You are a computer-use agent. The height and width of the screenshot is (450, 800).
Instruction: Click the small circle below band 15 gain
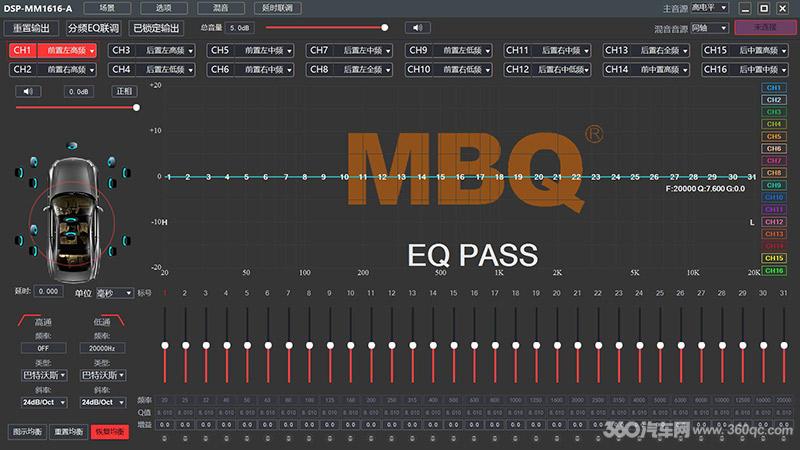click(x=454, y=438)
